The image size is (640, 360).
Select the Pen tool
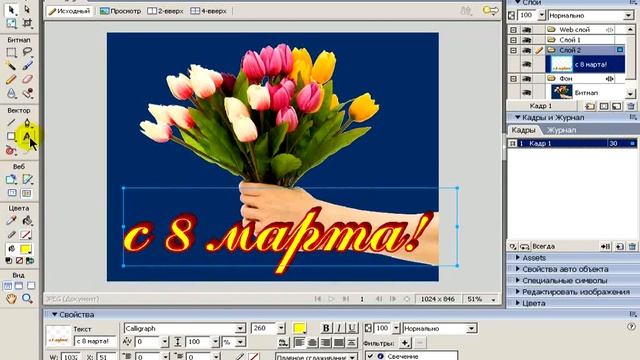(x=27, y=122)
